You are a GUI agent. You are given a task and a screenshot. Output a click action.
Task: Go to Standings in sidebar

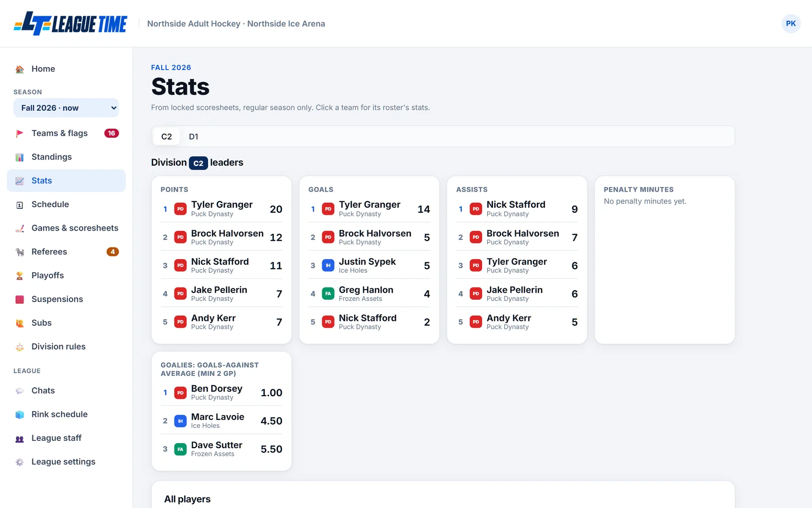66,157
